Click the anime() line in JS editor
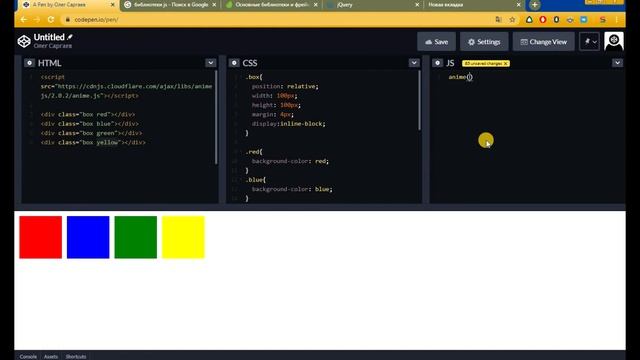The image size is (640, 360). point(460,77)
